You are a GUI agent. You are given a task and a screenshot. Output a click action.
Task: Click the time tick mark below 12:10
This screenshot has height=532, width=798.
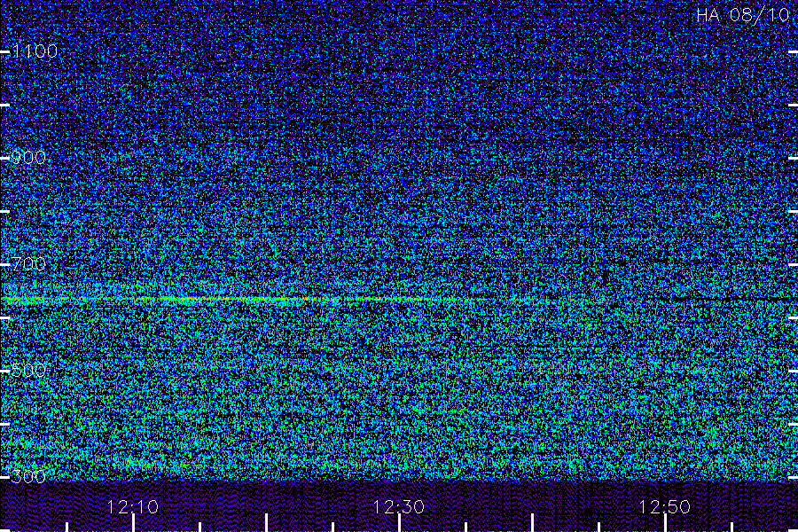tap(133, 523)
